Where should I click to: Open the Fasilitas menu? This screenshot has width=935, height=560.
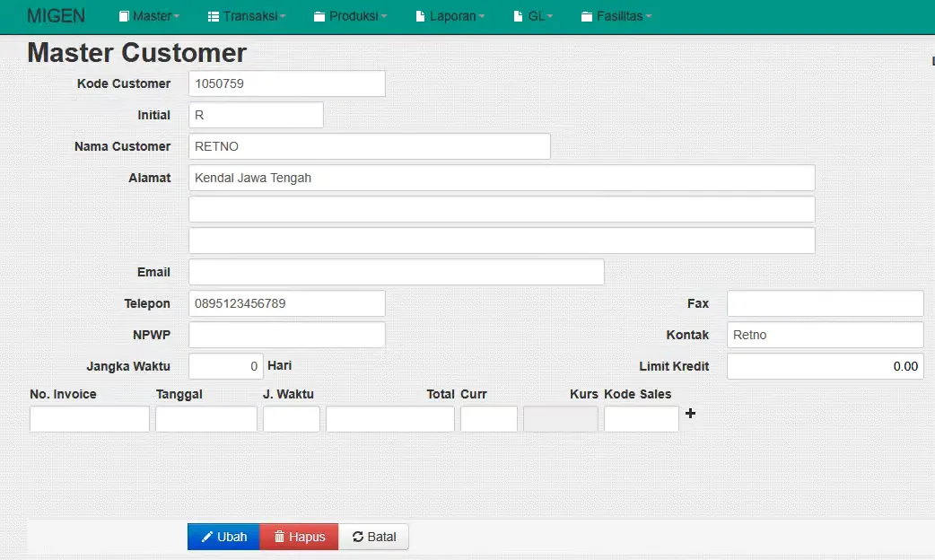[616, 16]
